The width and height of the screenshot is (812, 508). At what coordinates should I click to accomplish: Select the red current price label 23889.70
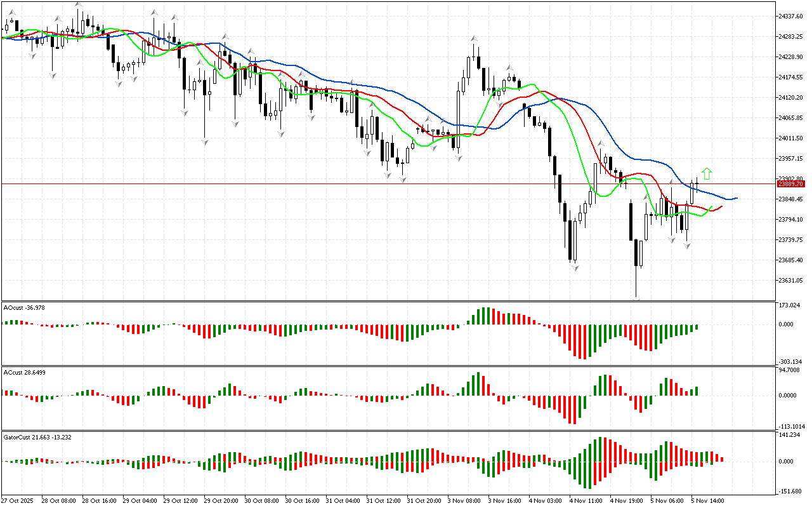pos(790,184)
